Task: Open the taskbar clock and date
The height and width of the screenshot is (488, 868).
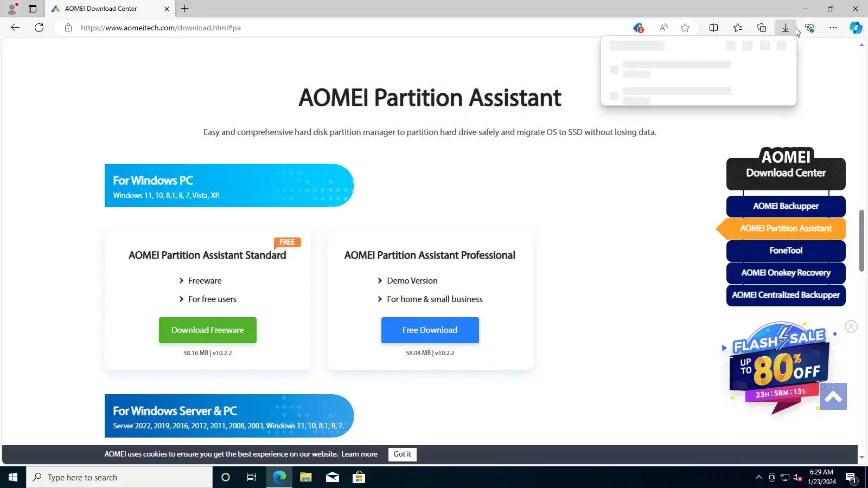Action: pos(821,477)
